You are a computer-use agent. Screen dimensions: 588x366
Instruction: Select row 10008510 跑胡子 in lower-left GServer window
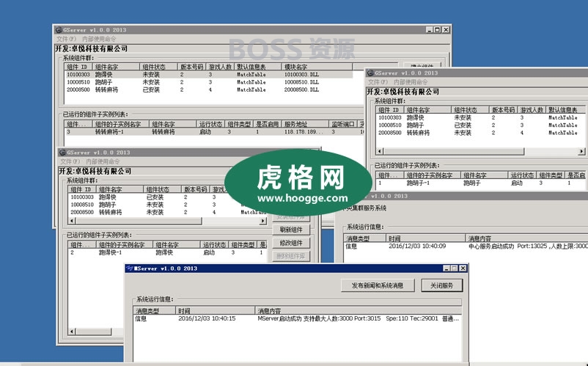pos(168,205)
